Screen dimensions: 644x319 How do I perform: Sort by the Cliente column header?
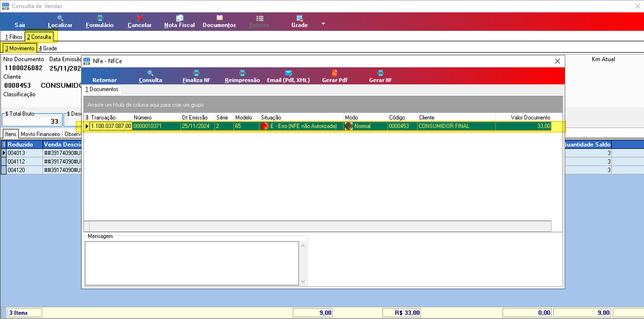click(456, 118)
